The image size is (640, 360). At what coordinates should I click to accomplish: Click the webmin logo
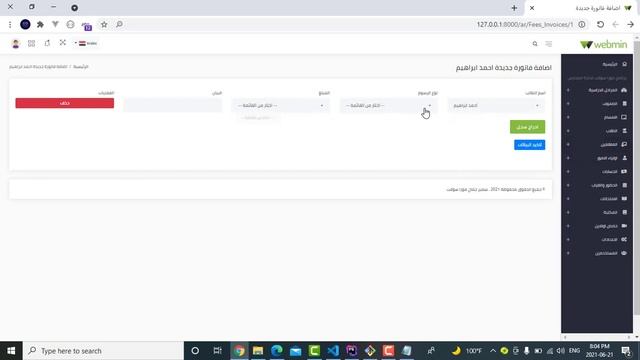pos(603,44)
